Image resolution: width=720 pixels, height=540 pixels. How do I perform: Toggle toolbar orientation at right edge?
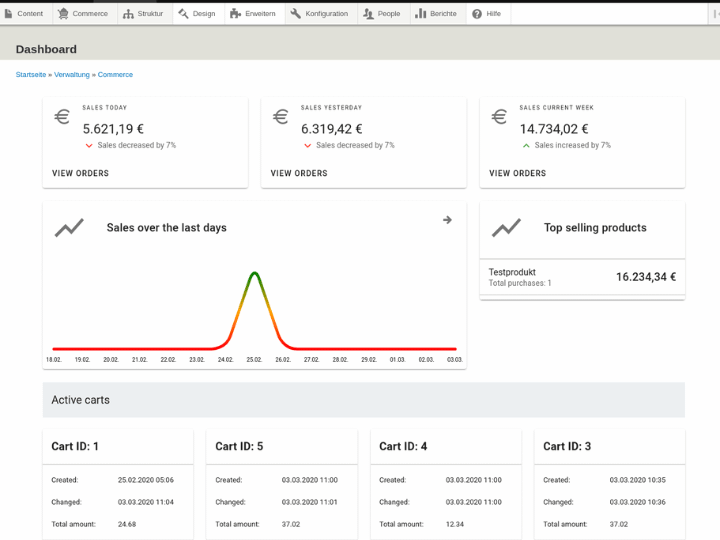tap(715, 14)
